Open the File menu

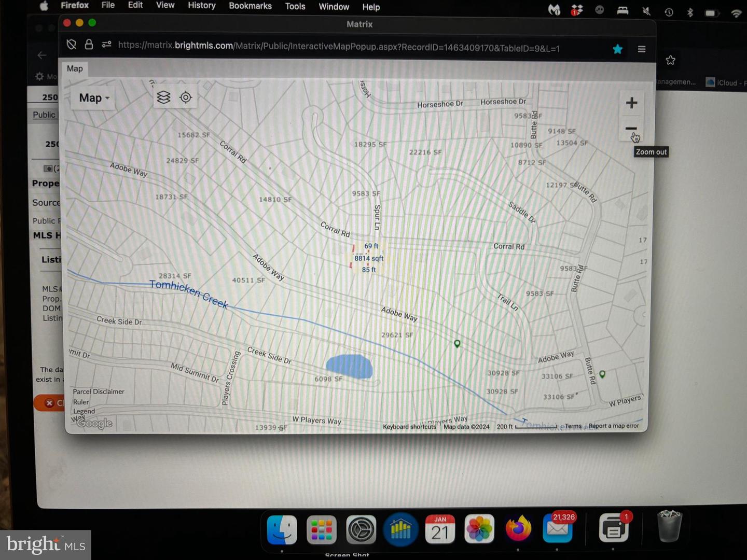108,5
